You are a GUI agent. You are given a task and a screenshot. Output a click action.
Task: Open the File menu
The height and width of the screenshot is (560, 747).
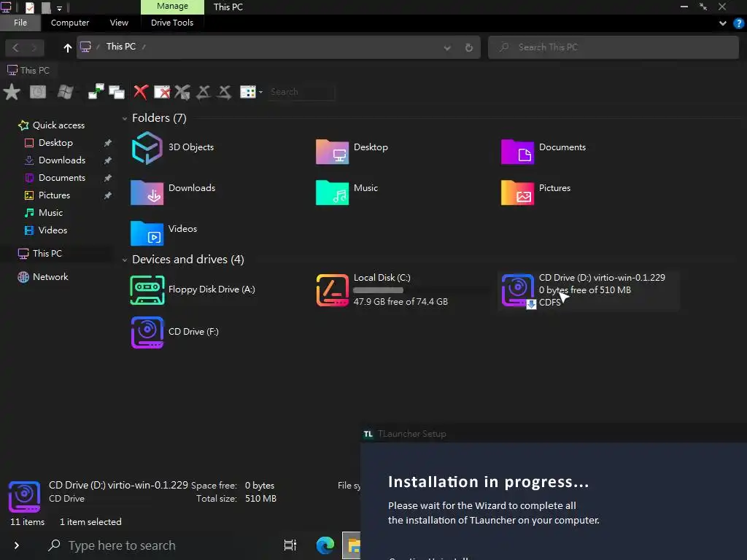click(20, 23)
